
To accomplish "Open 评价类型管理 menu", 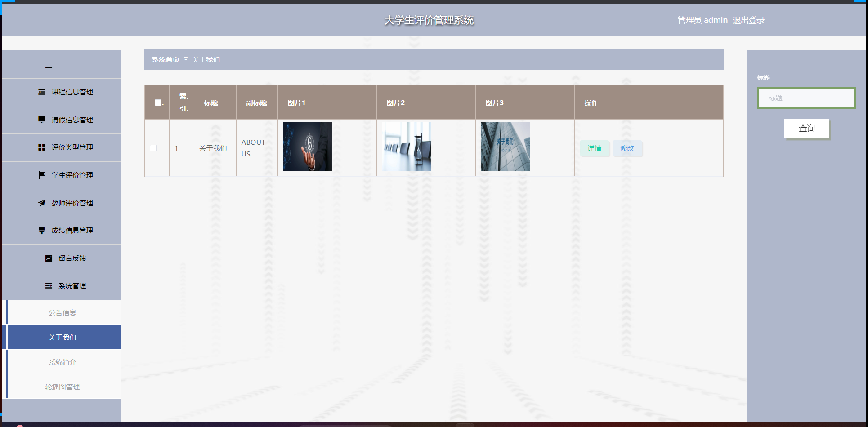I will pos(62,147).
